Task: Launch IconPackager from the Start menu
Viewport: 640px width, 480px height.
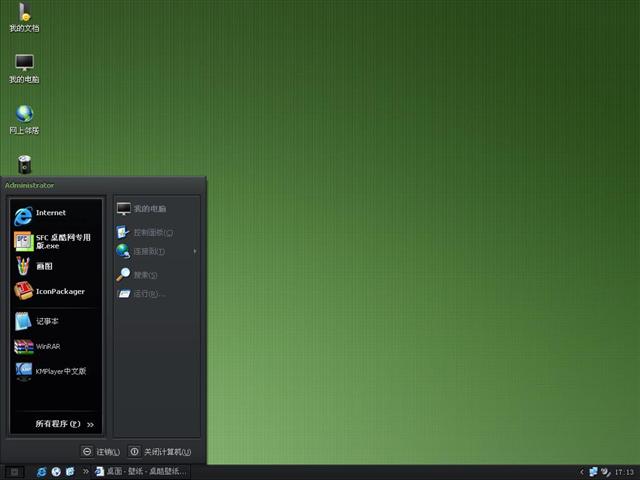Action: 55,291
